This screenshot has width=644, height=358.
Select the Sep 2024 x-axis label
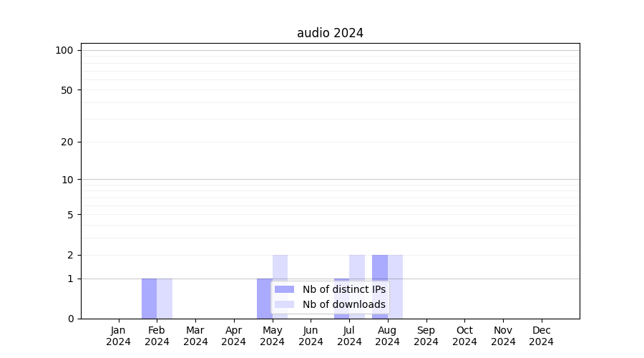[x=426, y=336]
